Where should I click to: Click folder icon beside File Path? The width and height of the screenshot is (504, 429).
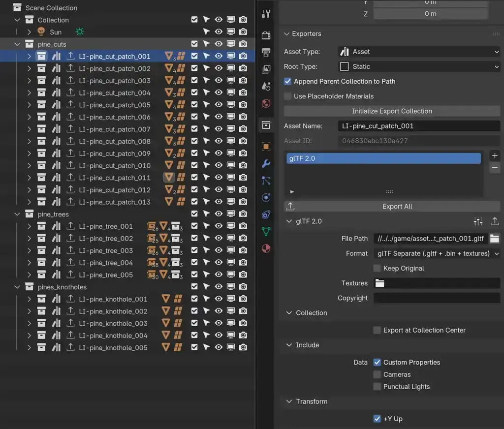[x=494, y=239]
